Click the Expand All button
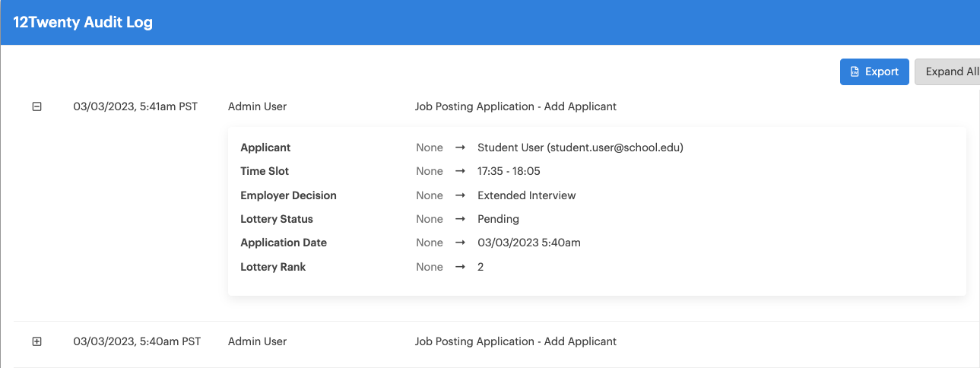This screenshot has height=368, width=980. (947, 71)
